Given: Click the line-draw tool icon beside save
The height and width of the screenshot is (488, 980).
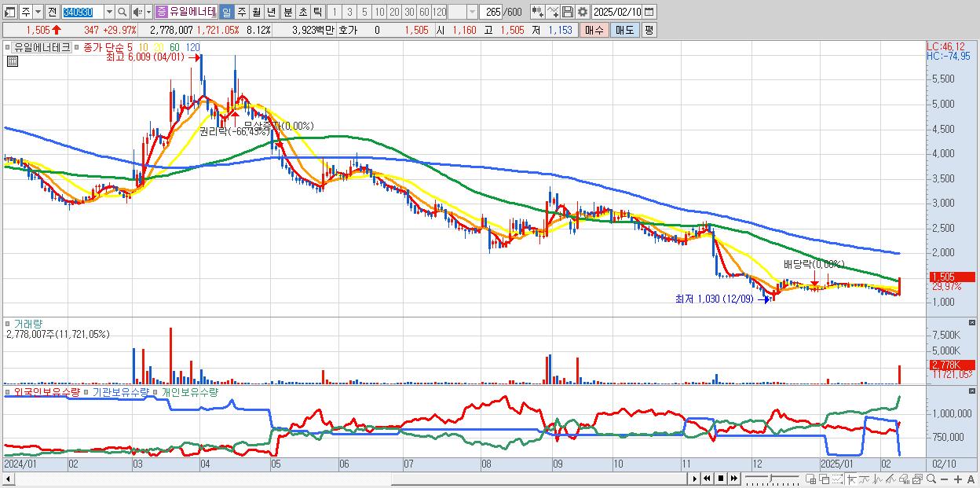Looking at the screenshot, I should 554,12.
